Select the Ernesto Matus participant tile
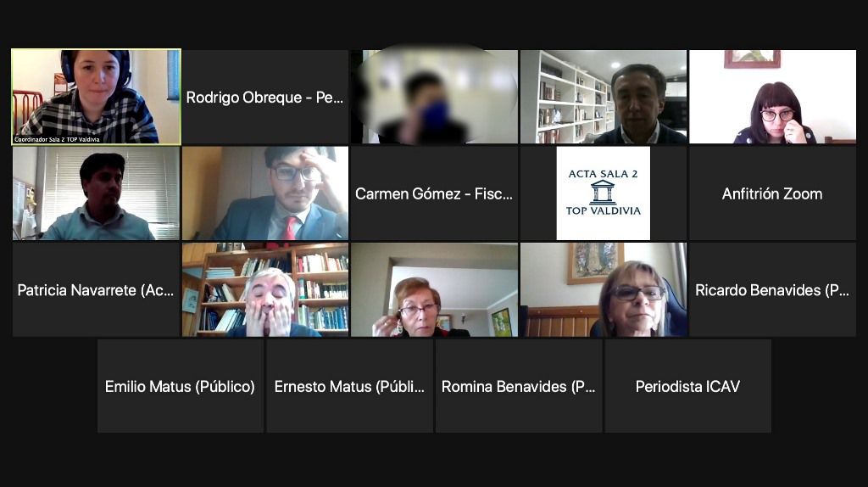Image resolution: width=868 pixels, height=487 pixels. [x=350, y=386]
